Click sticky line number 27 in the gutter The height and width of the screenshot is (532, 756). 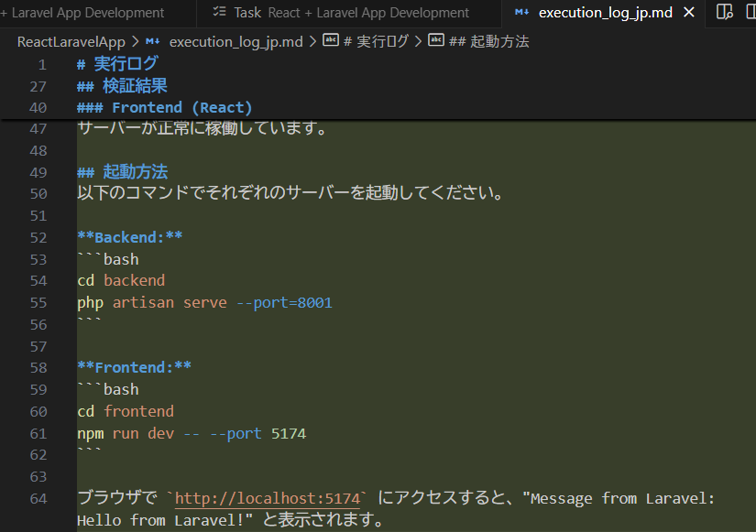[38, 86]
